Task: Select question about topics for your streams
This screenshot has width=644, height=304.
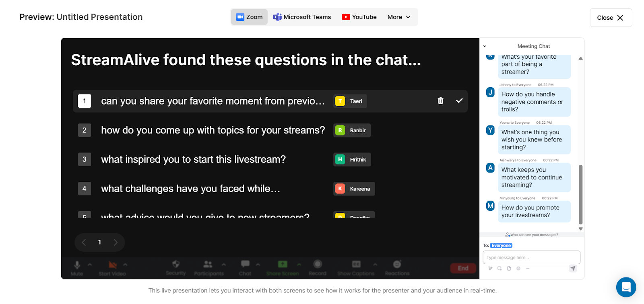Action: [213, 130]
